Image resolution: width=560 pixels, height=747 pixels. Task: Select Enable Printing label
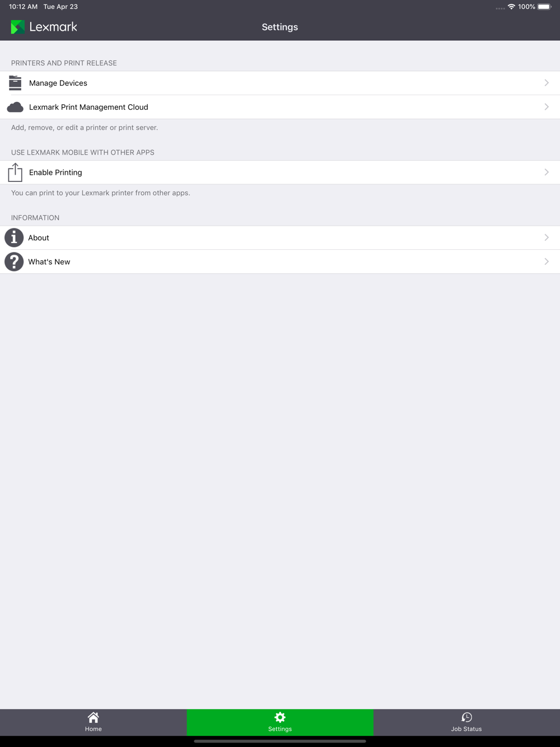tap(55, 172)
